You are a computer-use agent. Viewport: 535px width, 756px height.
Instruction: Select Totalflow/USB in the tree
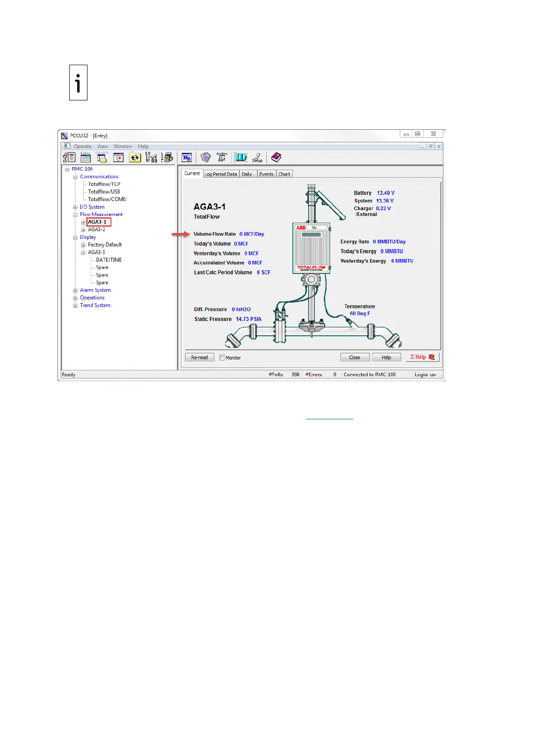tap(104, 192)
